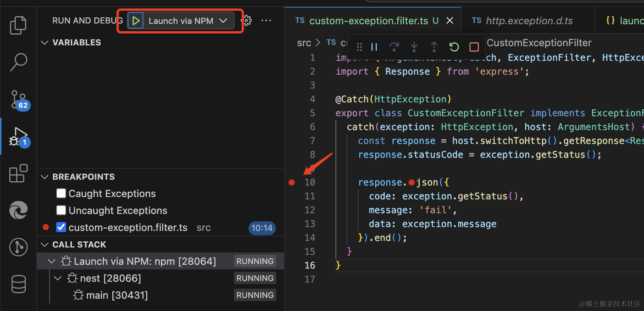Open the Search view icon
Screen dimensions: 644x311
18,62
